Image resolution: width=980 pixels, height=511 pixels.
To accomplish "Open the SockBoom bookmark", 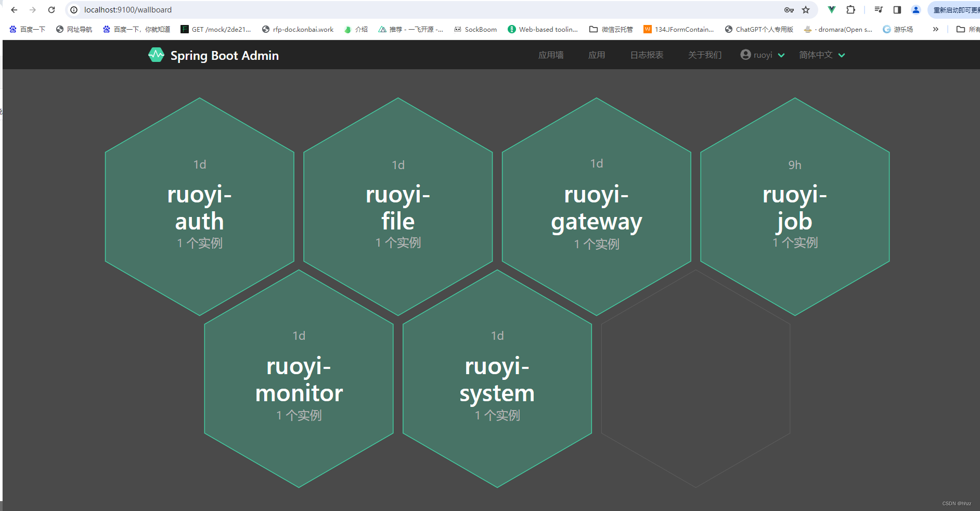I will (x=475, y=29).
